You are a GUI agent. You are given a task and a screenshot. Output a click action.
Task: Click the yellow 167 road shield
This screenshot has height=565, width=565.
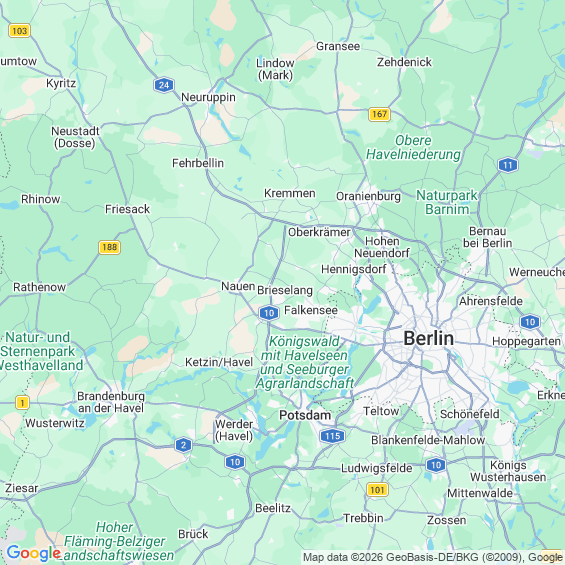(379, 114)
